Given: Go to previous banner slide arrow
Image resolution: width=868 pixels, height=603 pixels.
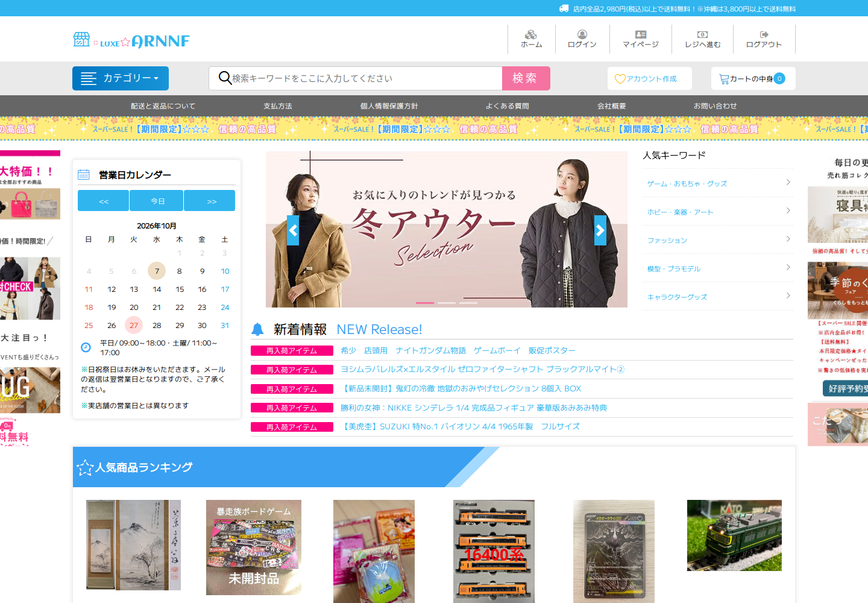Looking at the screenshot, I should tap(293, 230).
